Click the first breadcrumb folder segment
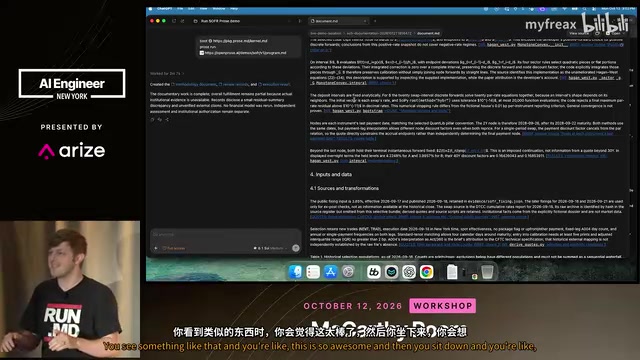Viewport: 640px width, 360px height. pos(326,33)
